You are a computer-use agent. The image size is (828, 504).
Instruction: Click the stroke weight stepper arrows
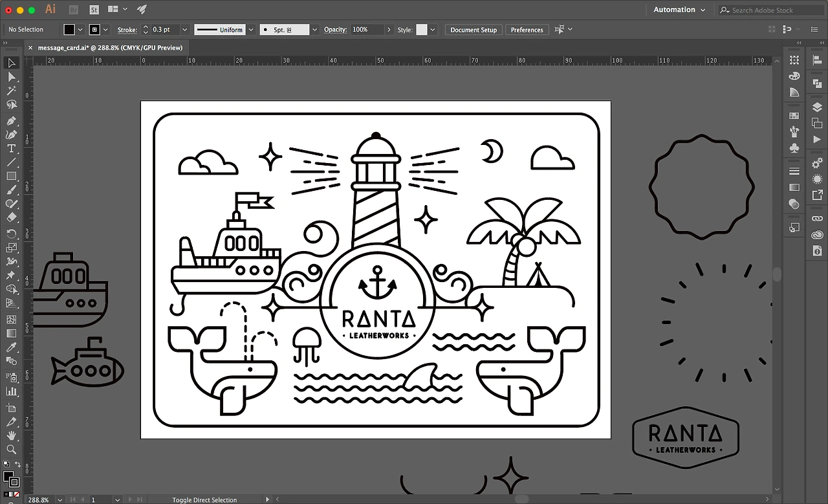coord(146,30)
